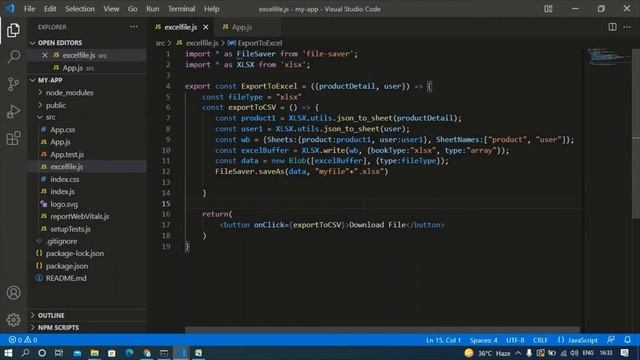
Task: Click the feedback icon in status bar
Action: click(x=611, y=340)
